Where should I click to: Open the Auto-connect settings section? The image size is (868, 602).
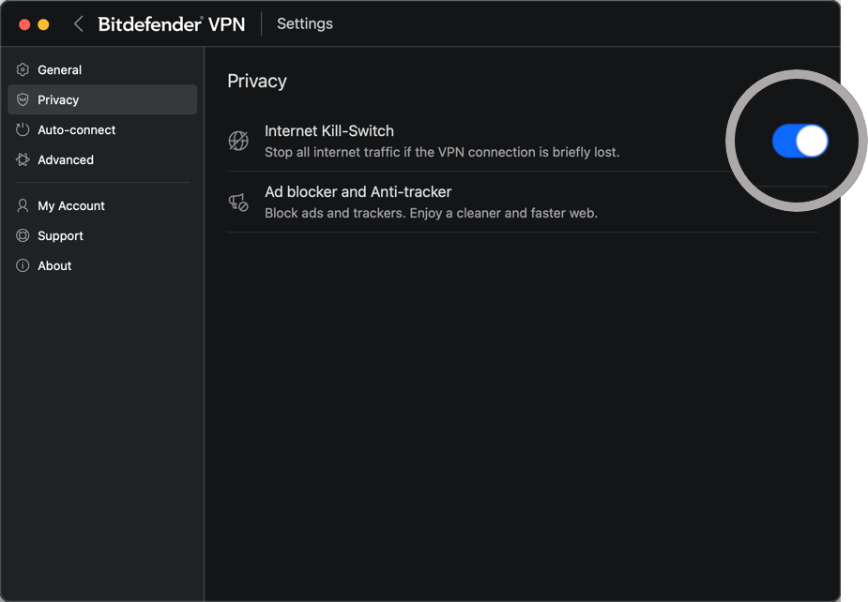[x=102, y=129]
